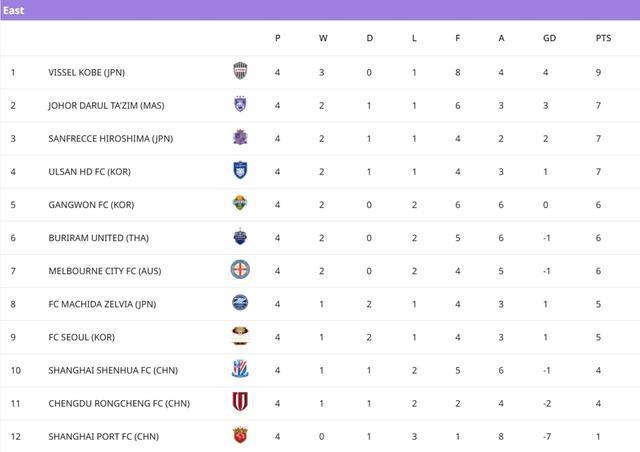
Task: Click the Vissel Kobe club crest
Action: click(x=240, y=71)
